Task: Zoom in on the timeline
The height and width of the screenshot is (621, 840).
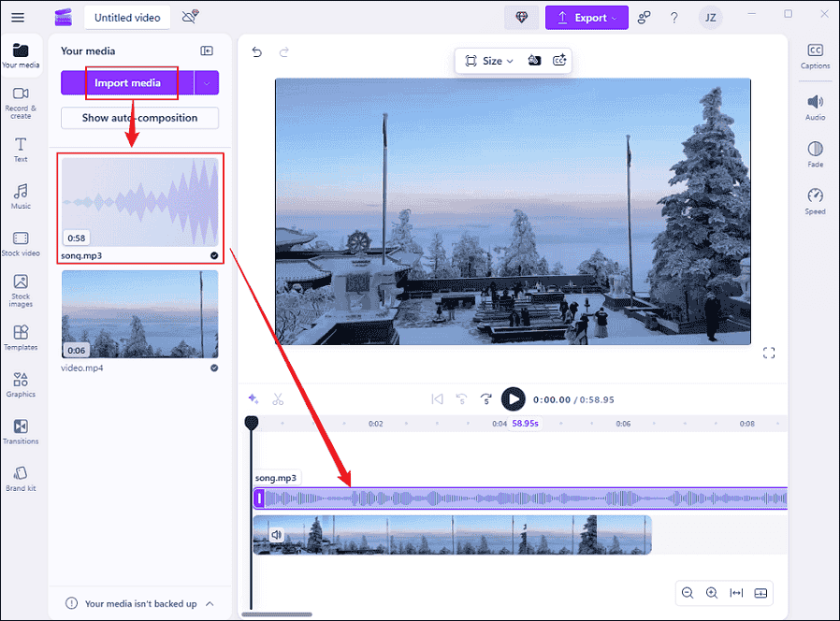Action: (x=712, y=593)
